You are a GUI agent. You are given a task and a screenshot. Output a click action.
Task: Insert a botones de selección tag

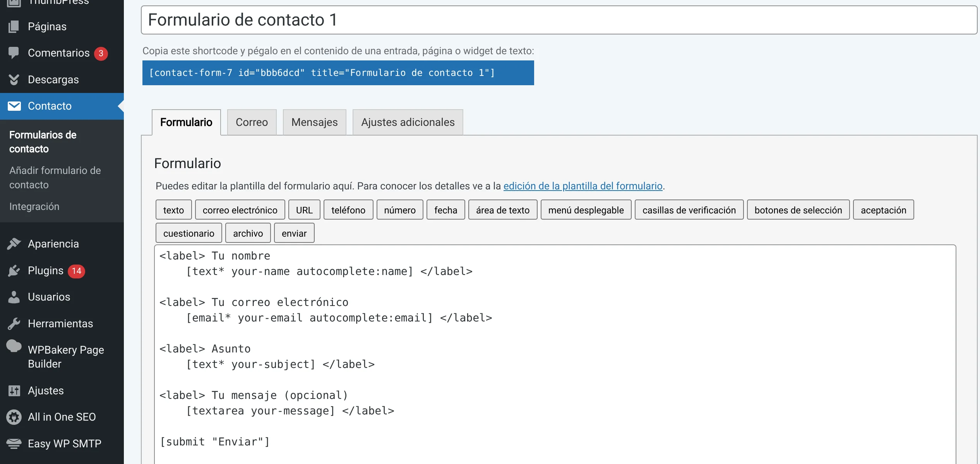click(x=798, y=210)
